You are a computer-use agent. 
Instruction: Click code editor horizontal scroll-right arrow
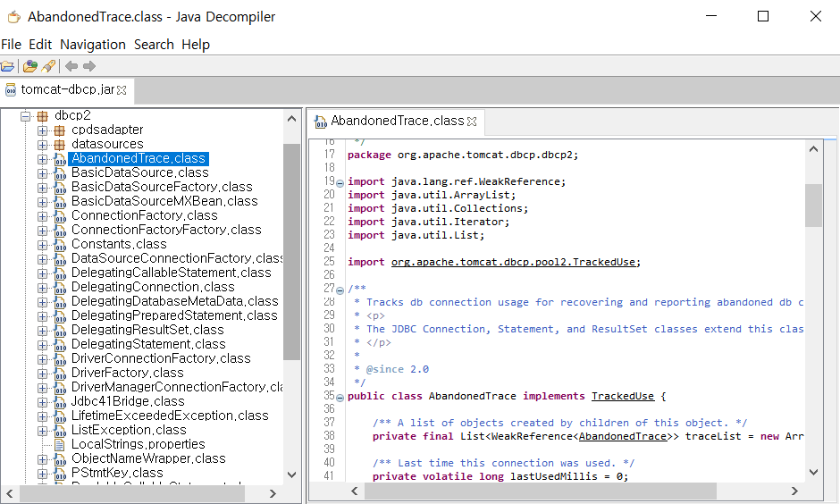point(794,491)
